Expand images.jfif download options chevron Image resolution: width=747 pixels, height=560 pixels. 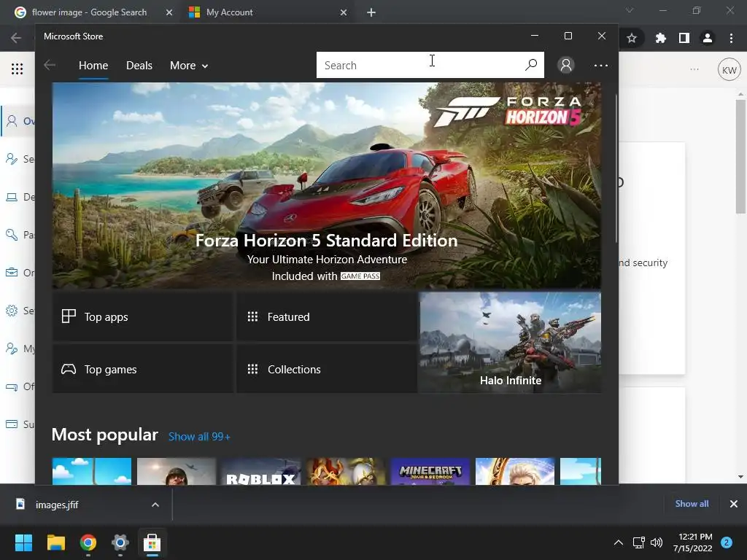[155, 505]
